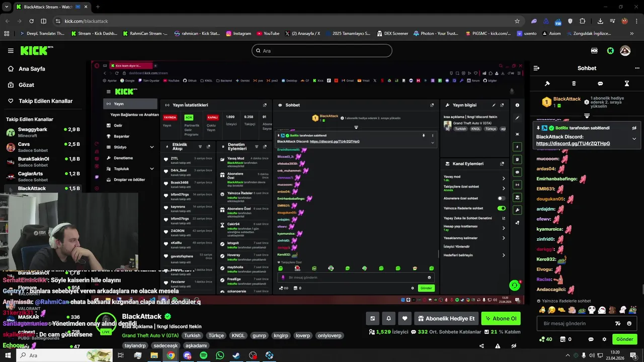Viewport: 644px width, 362px height.
Task: Click the trash can clear-chat icon
Action: pyautogui.click(x=574, y=83)
